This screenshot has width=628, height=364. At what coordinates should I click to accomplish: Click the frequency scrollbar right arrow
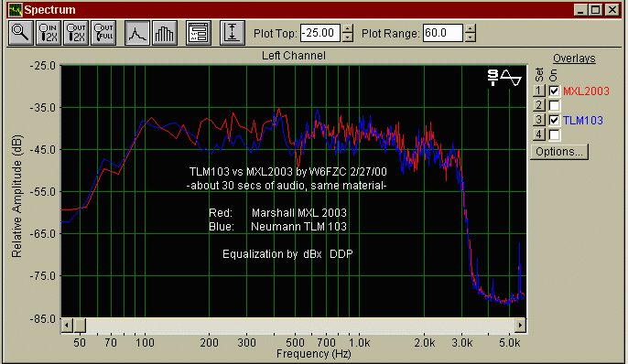coord(520,326)
